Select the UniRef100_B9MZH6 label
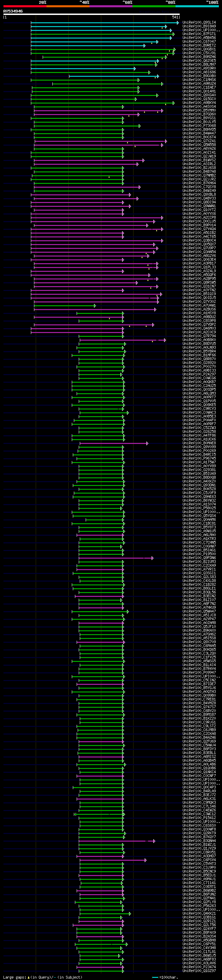This screenshot has width=222, height=980. coord(199,57)
